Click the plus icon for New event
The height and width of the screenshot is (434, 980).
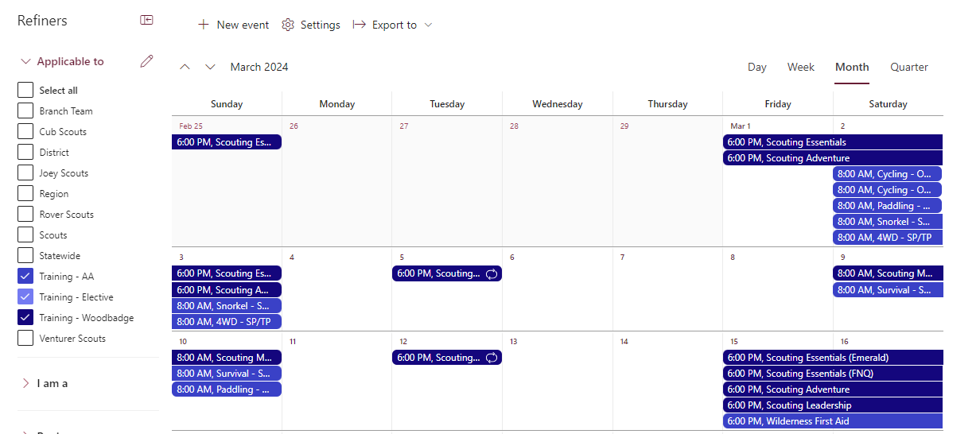204,25
